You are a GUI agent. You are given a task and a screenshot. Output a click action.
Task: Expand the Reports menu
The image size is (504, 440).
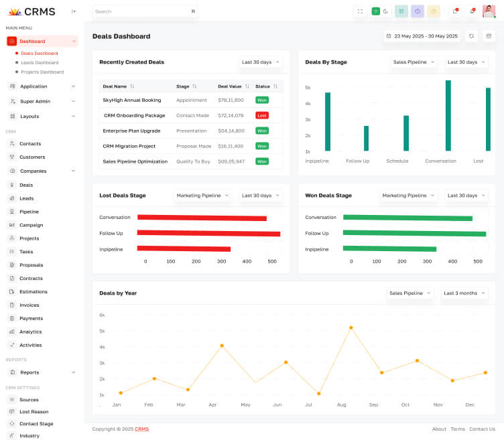[42, 372]
